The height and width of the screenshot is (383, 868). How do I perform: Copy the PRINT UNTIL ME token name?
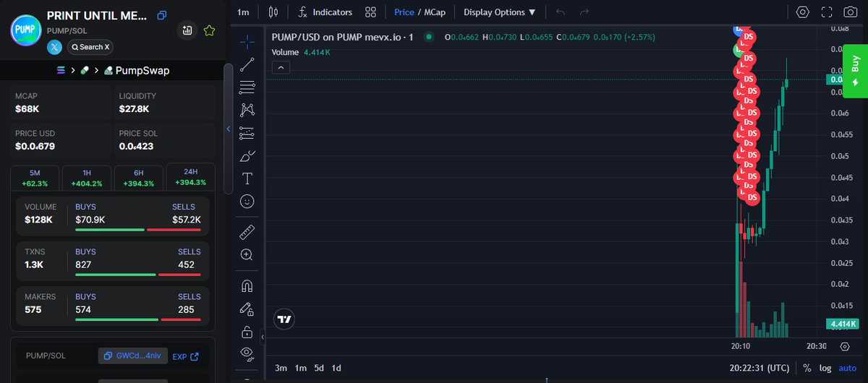pos(162,14)
